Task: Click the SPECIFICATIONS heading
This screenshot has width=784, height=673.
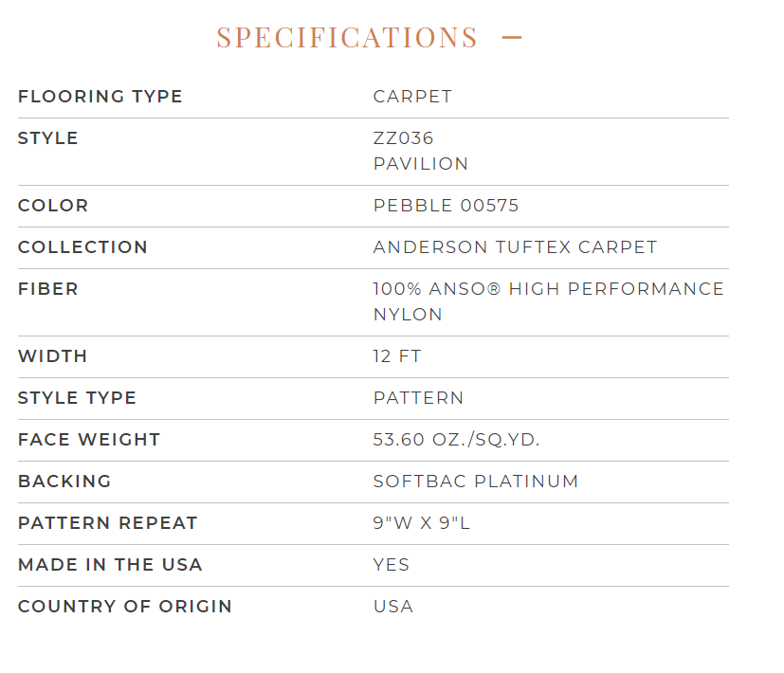Action: point(347,38)
